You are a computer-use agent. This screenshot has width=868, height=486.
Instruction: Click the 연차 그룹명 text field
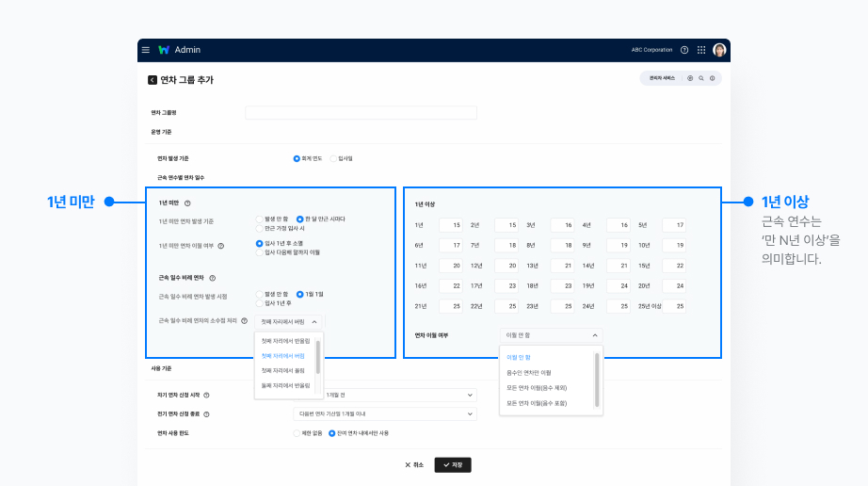(361, 113)
